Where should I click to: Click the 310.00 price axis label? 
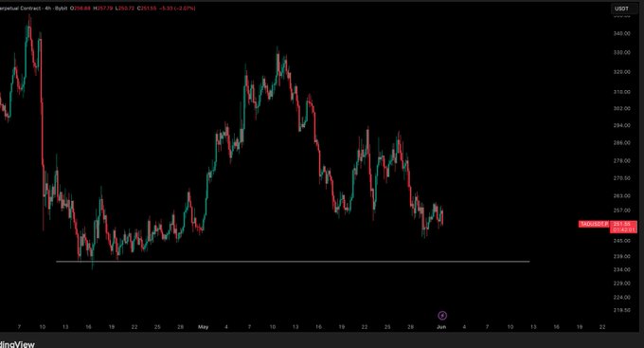[622, 92]
